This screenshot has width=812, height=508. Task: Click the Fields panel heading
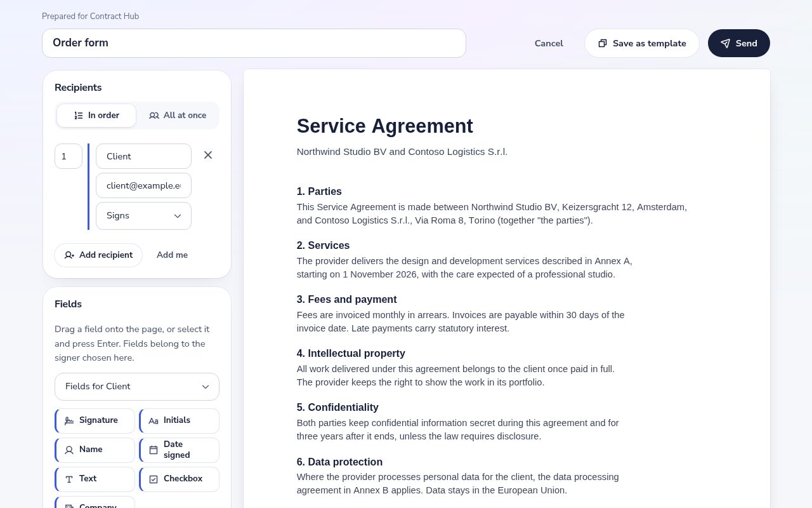coord(68,304)
